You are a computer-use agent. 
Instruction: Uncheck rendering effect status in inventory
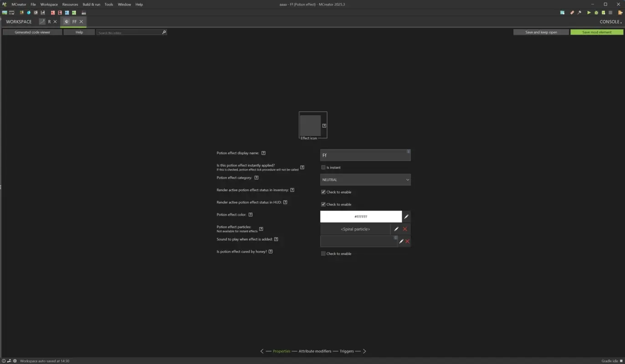323,192
